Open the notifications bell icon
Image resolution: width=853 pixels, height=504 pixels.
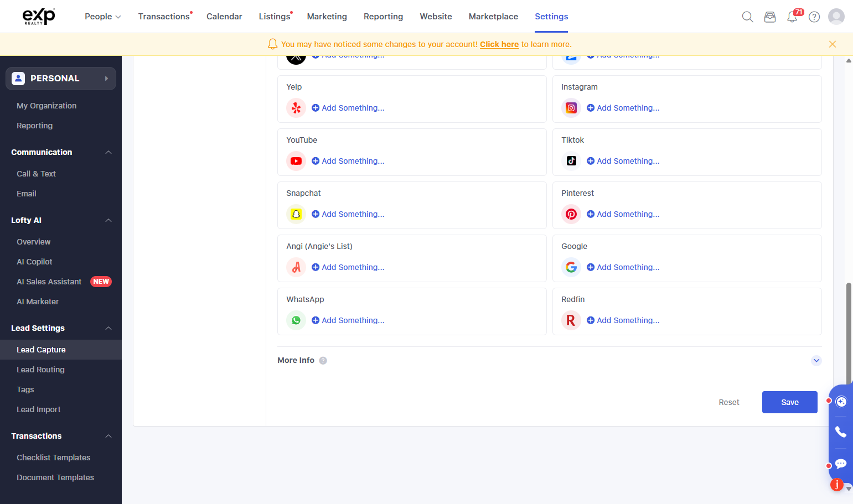[x=792, y=17]
